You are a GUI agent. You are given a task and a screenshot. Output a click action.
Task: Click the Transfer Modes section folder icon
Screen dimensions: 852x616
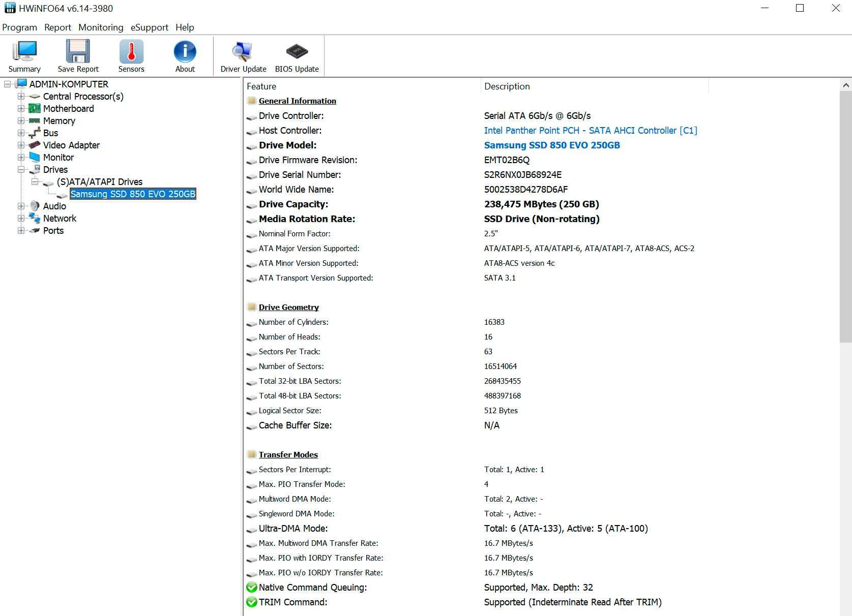click(x=251, y=454)
